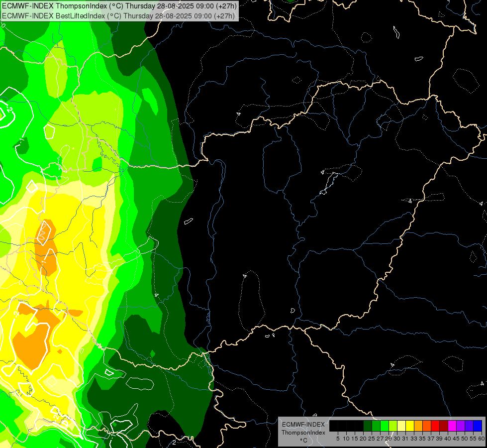Viewport: 487px width, 448px height.
Task: Click the light orange 33-35 legend swatch
Action: (418, 426)
